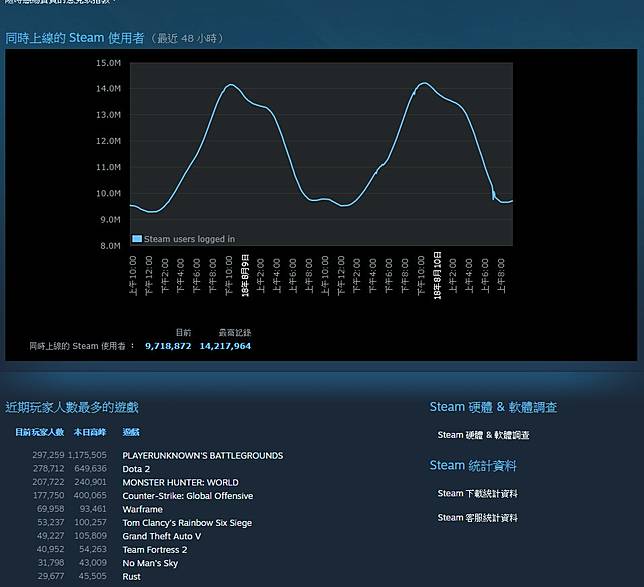This screenshot has width=644, height=587.
Task: Click Team Fortress 2 daily peak 54,263
Action: [x=93, y=549]
